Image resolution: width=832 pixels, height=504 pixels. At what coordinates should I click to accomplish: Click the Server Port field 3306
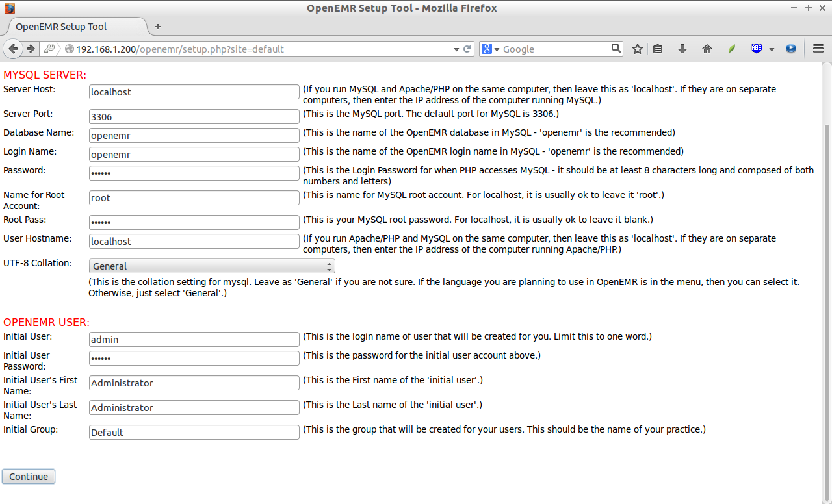tap(194, 117)
